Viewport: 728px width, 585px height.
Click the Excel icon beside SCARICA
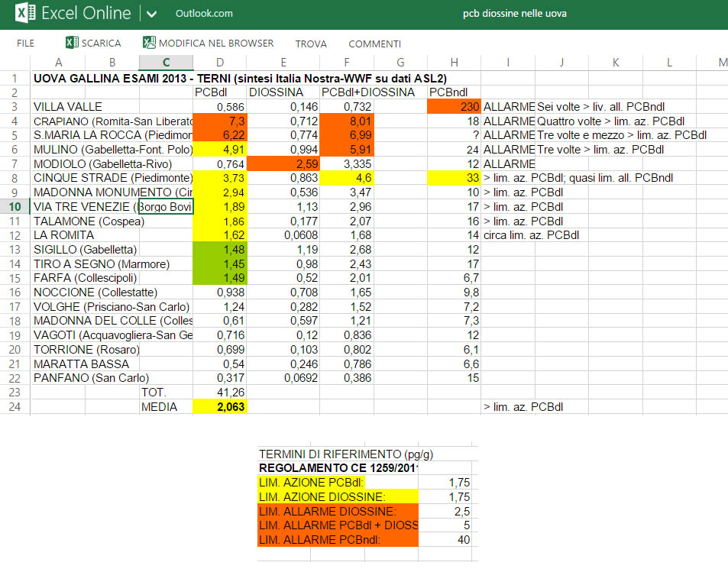tap(72, 43)
